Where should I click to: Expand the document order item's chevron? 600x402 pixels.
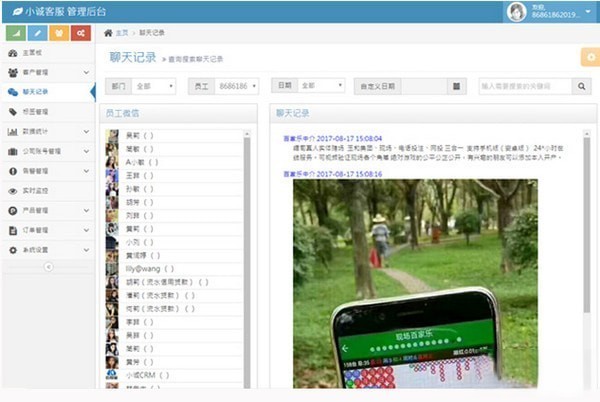86,230
